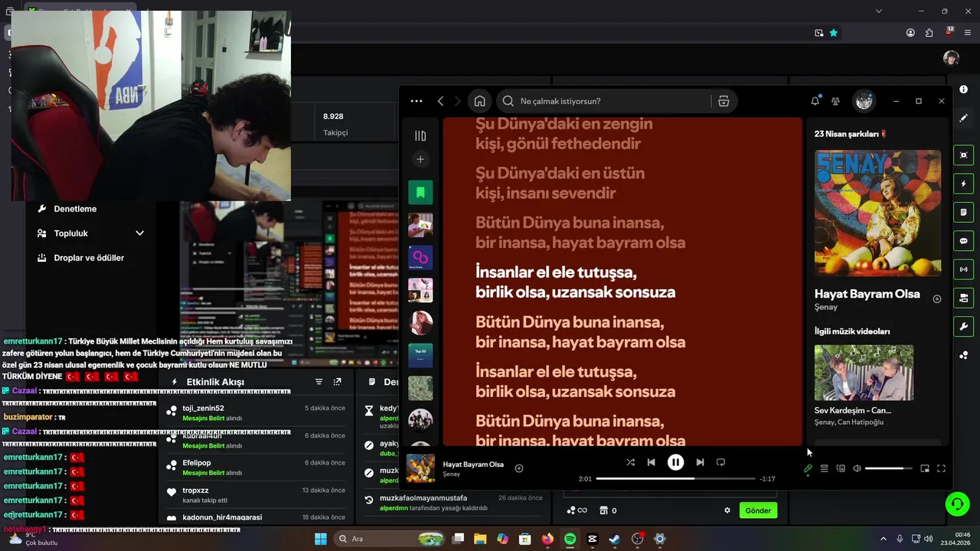Open the Şenay album cover in Now Playing panel

(877, 213)
